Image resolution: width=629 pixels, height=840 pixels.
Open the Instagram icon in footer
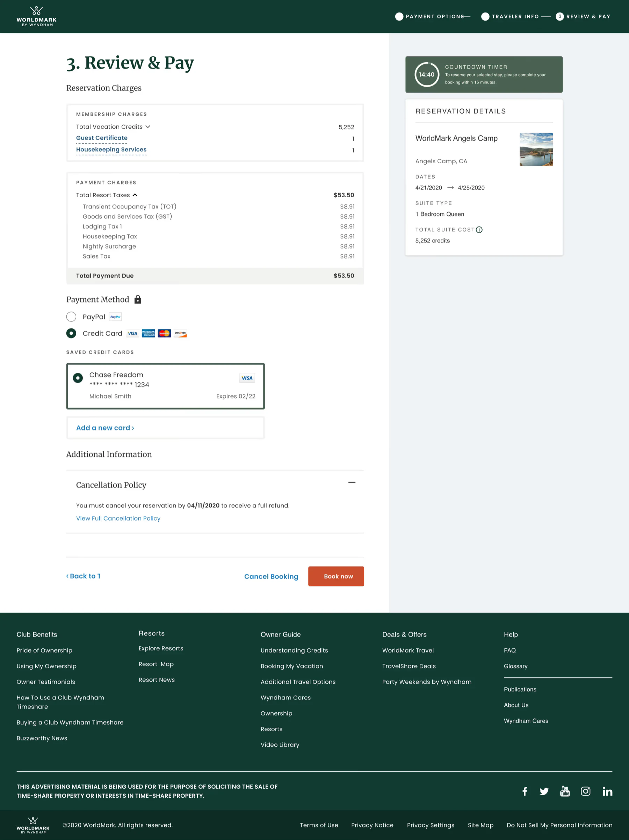(x=585, y=791)
